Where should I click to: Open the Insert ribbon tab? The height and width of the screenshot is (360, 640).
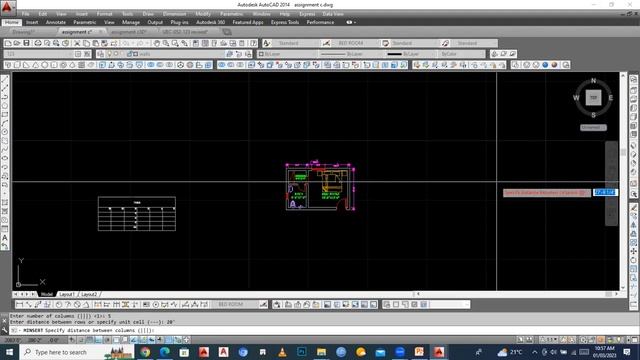tap(32, 22)
